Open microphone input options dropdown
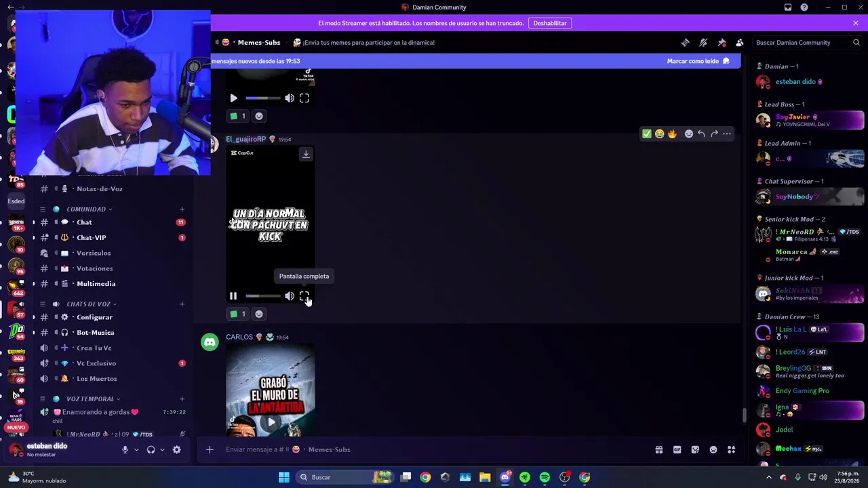Screen dimensions: 868x488 tap(136, 449)
